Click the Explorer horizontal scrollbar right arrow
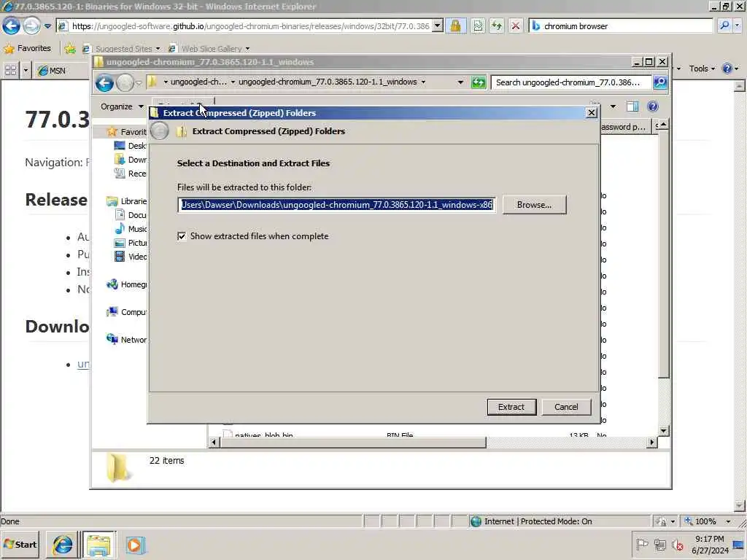Screen dimensions: 747x560 click(651, 443)
